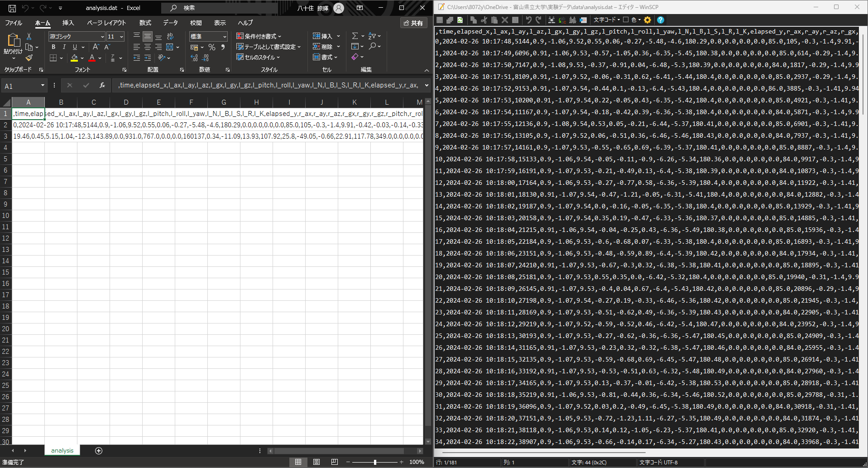Click the yellow fill color swatch
Screen dimensions: 868x468
(x=74, y=58)
